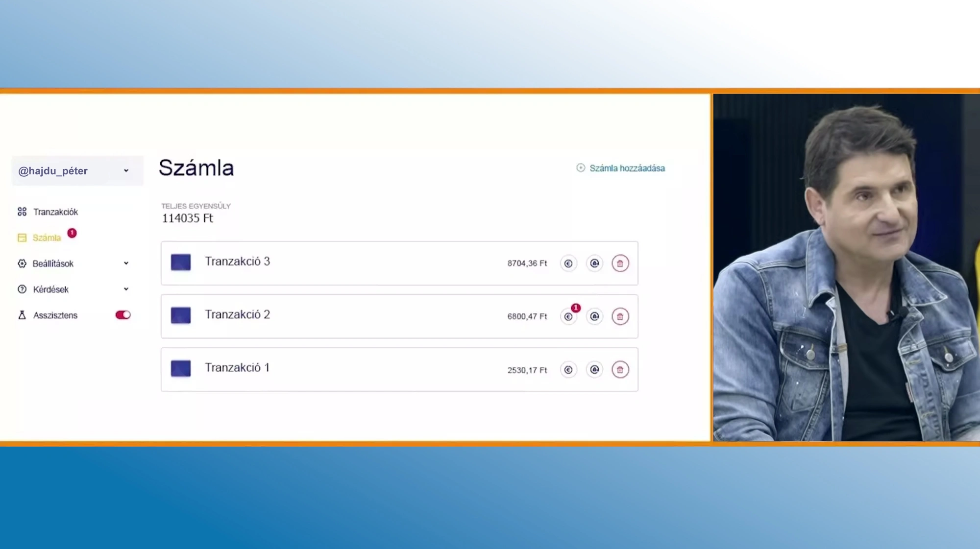Click the euro icon for Tranzakció 1
Image resolution: width=980 pixels, height=549 pixels.
coord(568,370)
